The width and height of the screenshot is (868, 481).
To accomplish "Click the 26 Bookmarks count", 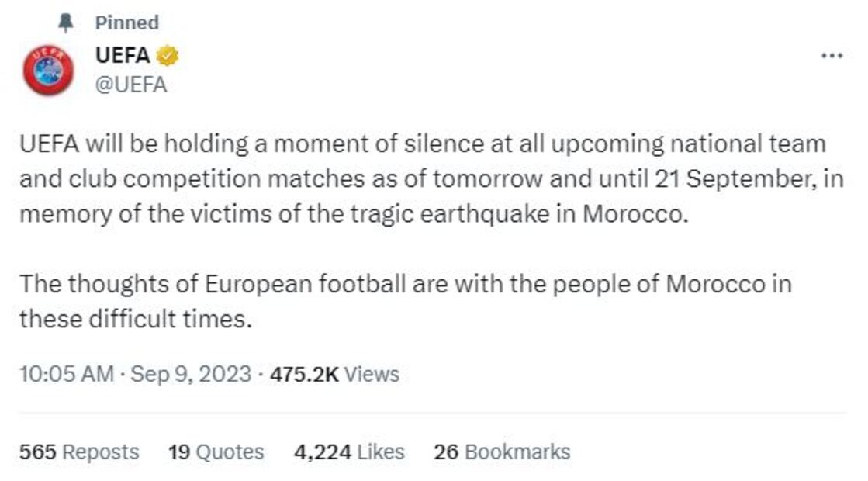I will [x=501, y=452].
